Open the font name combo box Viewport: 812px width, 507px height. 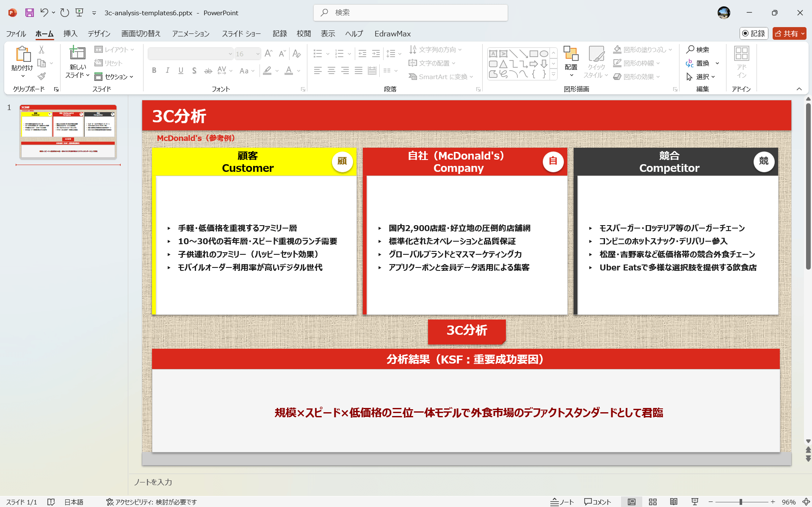point(191,54)
